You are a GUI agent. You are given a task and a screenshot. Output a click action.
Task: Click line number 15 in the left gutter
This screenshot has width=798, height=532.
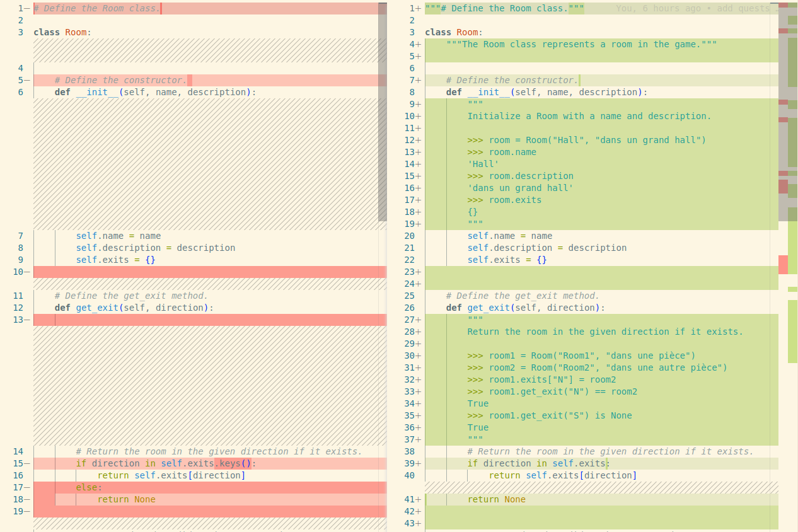coord(18,463)
